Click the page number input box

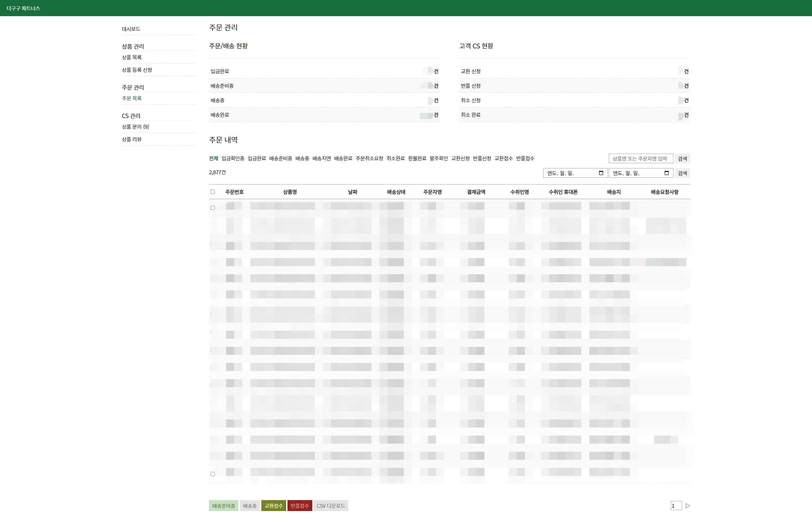[676, 506]
